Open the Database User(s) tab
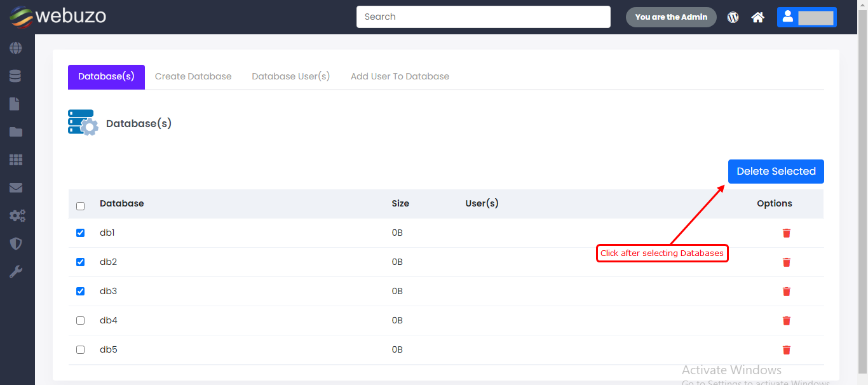Screen dimensions: 868x385 (290, 77)
